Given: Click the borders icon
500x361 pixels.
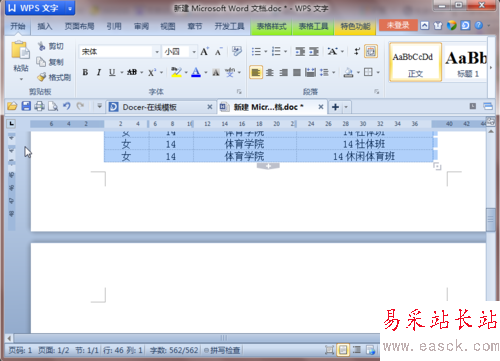Looking at the screenshot, I should (x=368, y=72).
